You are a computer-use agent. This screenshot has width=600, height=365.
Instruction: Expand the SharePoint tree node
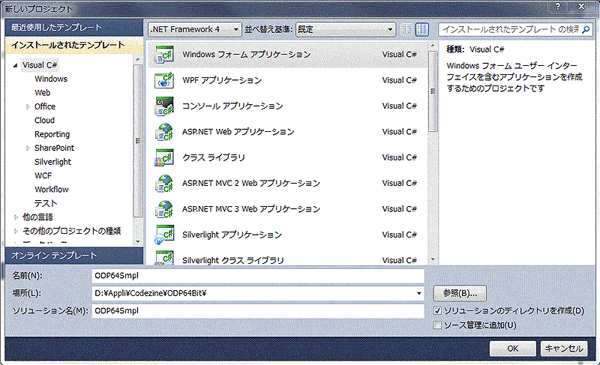click(28, 148)
